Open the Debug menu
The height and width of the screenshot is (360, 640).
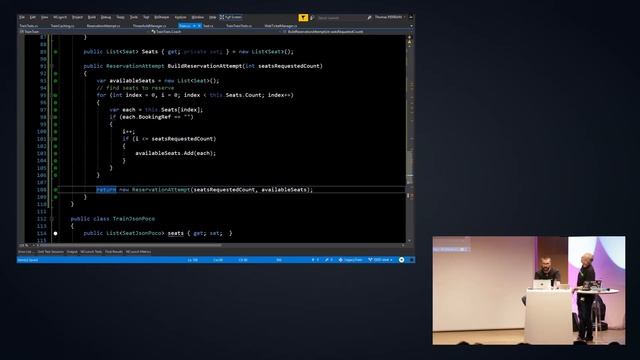point(106,17)
